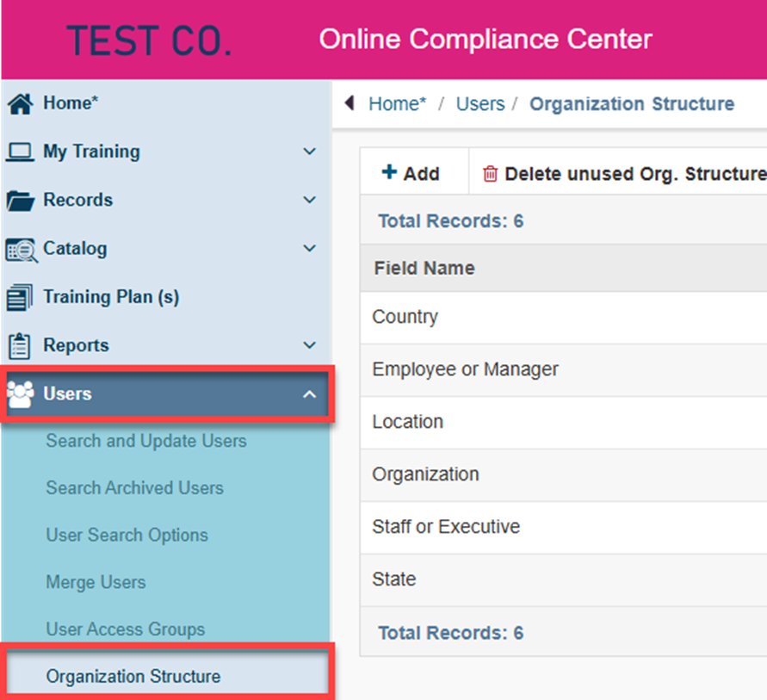Viewport: 767px width, 700px height.
Task: Open the Merge Users submenu item
Action: 96,582
